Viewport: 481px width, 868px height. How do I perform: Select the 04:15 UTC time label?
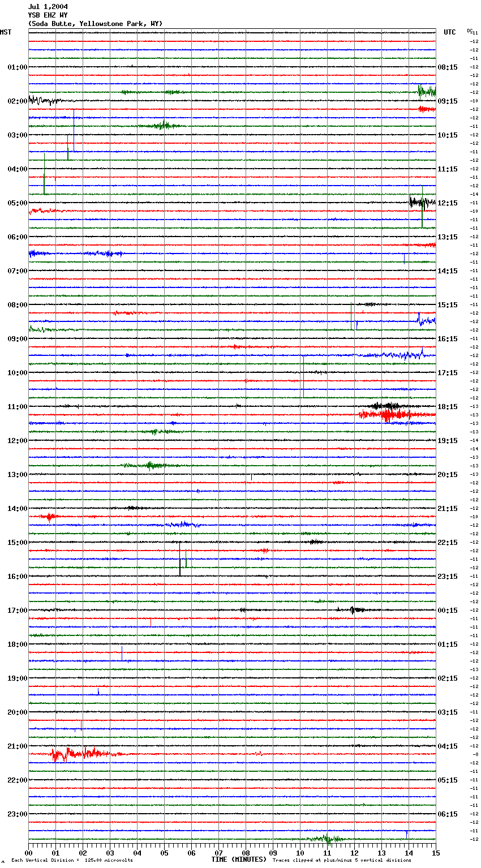click(x=448, y=746)
